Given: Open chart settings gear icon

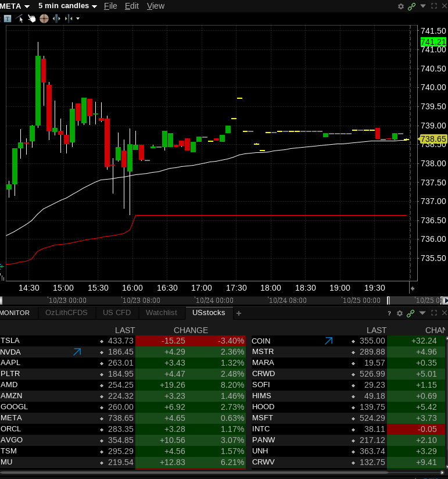Looking at the screenshot, I should (x=400, y=6).
